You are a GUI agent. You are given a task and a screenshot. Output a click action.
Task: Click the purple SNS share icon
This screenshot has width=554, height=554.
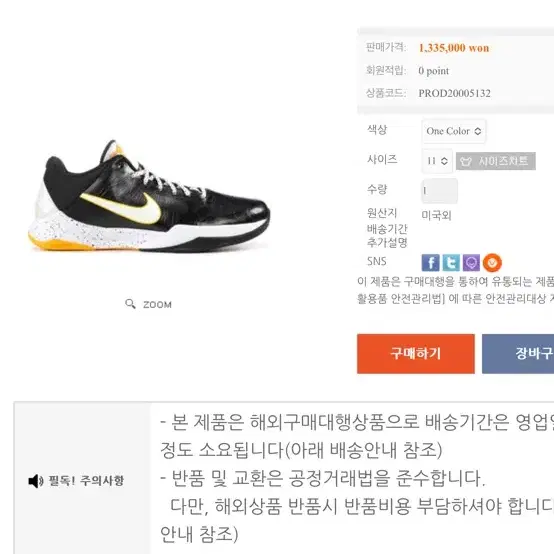point(471,263)
